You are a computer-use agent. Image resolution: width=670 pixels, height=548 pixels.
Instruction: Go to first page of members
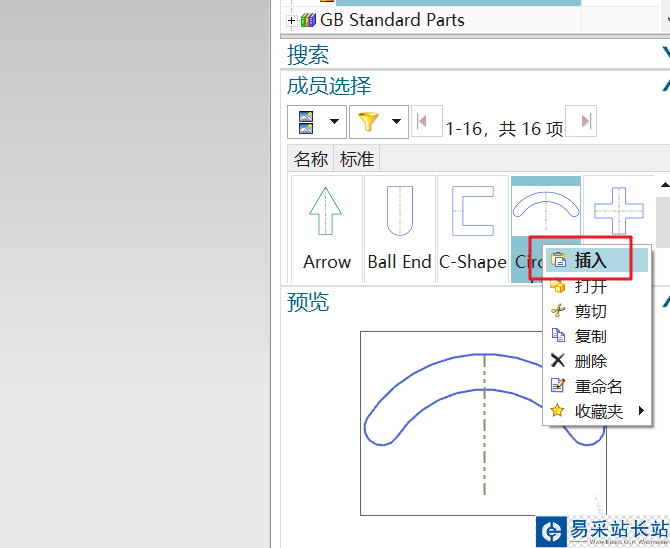tap(426, 121)
